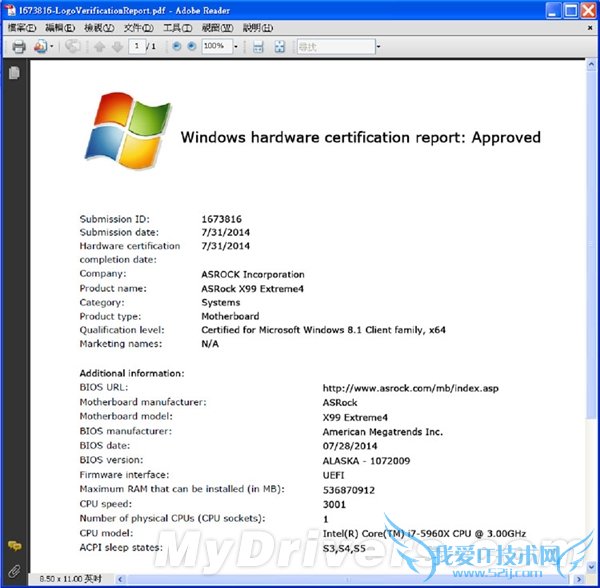Click the page number input field
Screen dimensions: 600x588
[x=137, y=47]
